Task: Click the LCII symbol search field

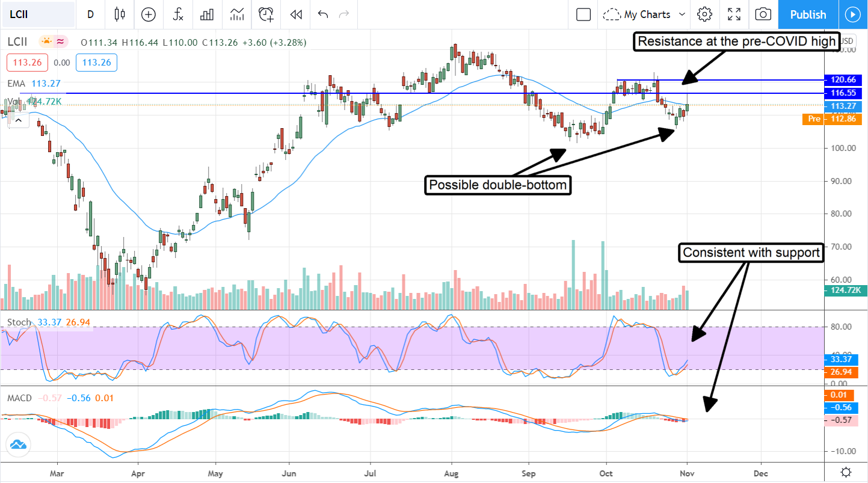Action: click(x=37, y=14)
